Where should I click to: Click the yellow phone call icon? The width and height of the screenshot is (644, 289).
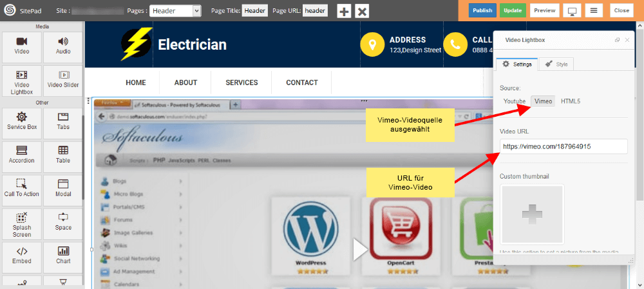[455, 45]
